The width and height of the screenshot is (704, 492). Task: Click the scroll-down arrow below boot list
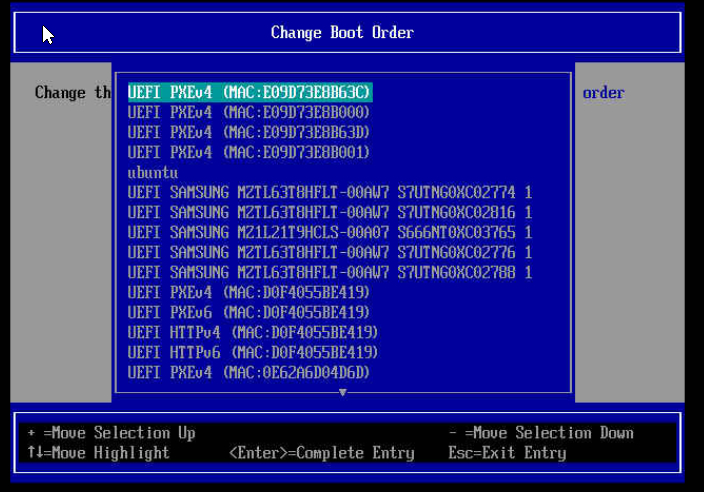(x=343, y=392)
